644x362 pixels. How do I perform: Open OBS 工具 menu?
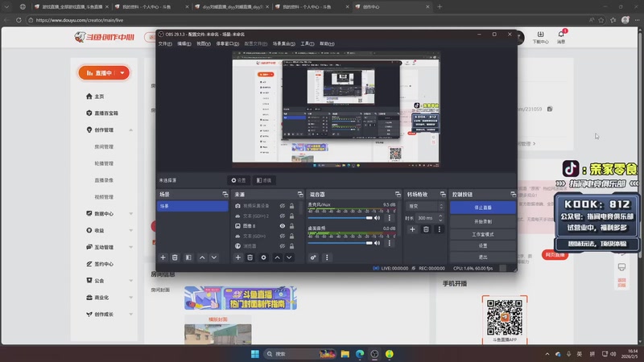[x=308, y=44]
